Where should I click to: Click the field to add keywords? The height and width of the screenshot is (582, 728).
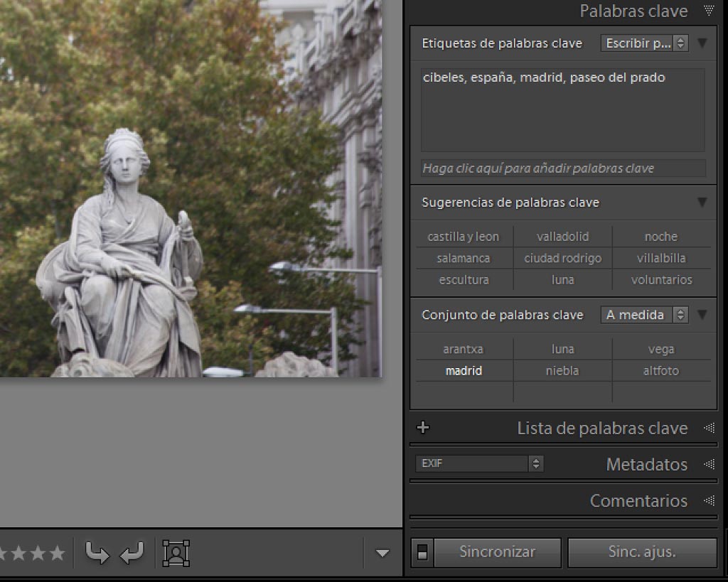click(x=563, y=168)
